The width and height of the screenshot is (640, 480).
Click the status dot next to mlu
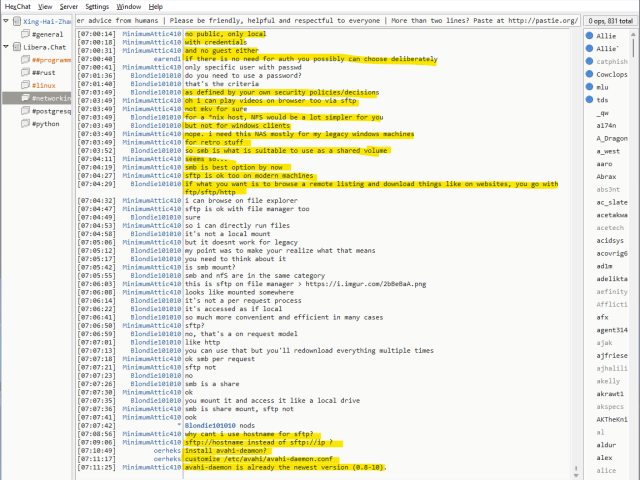click(x=589, y=87)
